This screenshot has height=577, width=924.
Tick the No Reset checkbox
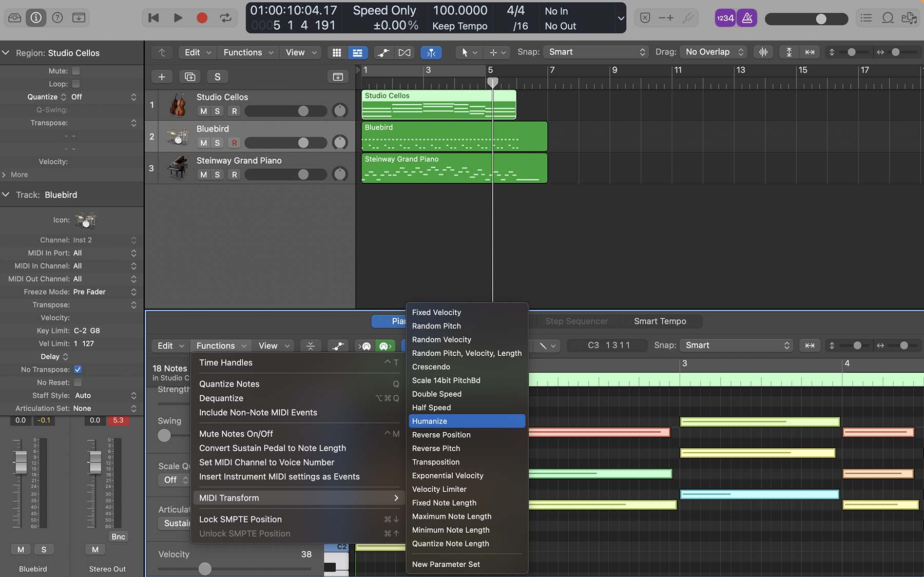[x=78, y=382]
